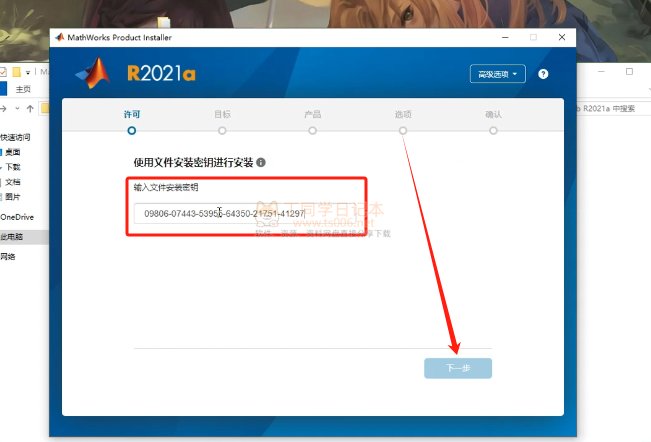This screenshot has width=651, height=442.
Task: Select OneDrive in Explorer sidebar
Action: tap(16, 217)
